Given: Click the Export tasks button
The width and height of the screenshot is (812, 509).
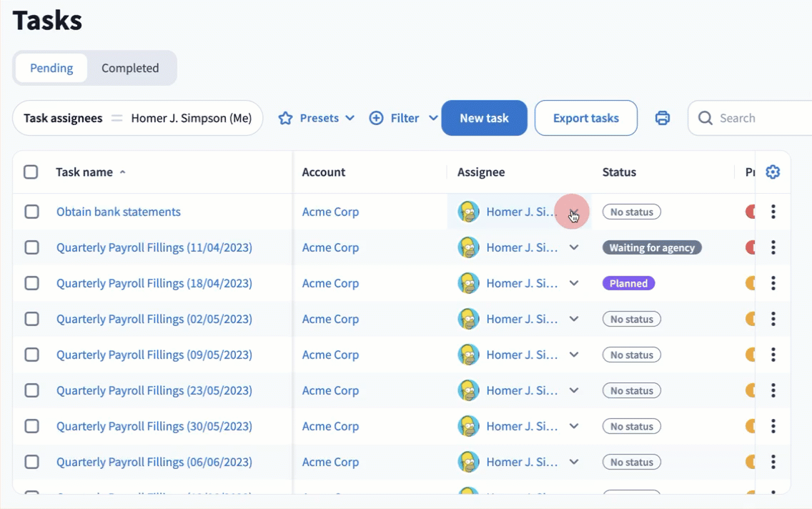Looking at the screenshot, I should [585, 118].
